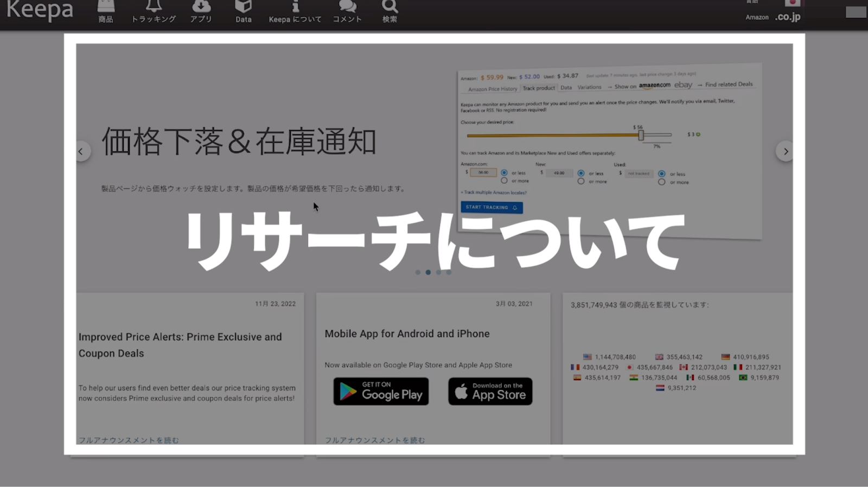868x487 pixels.
Task: Select fourth carousel pagination dot
Action: 449,272
